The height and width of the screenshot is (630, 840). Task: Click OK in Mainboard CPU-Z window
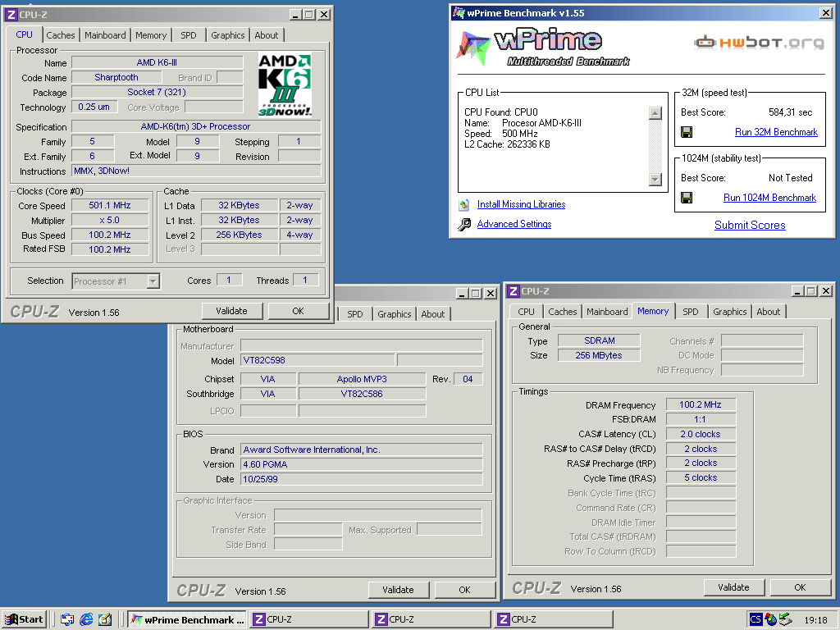click(464, 590)
